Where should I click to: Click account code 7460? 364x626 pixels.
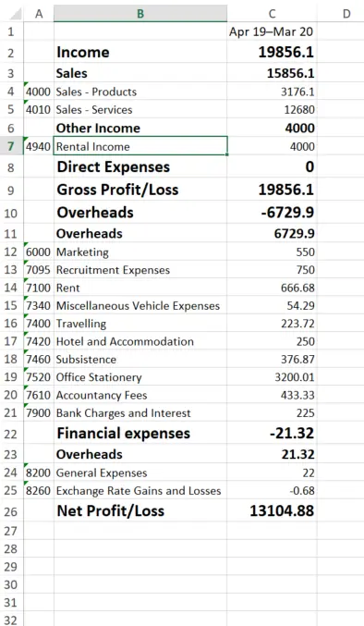(x=39, y=360)
